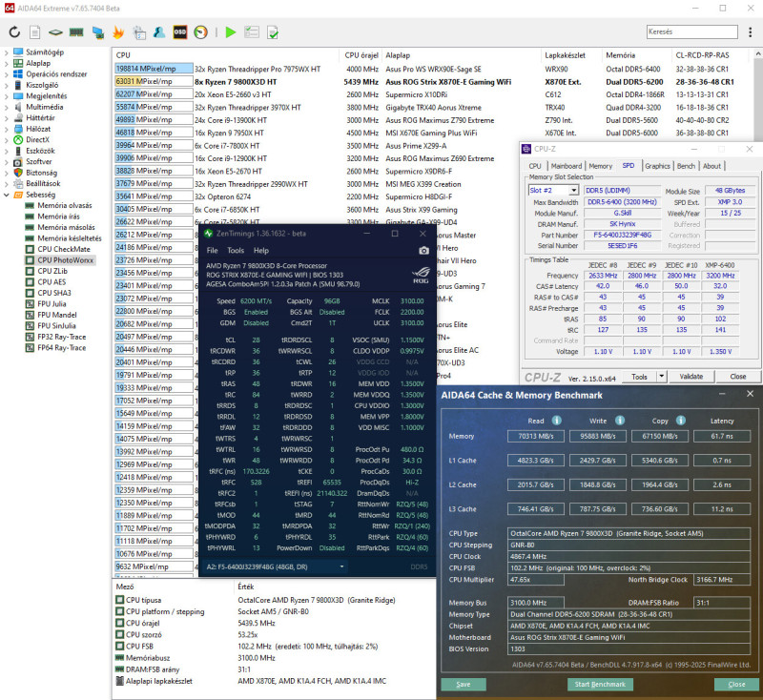Screen dimensions: 763x700
Task: Click Close in Cache & Memory Benchmark
Action: tap(736, 684)
